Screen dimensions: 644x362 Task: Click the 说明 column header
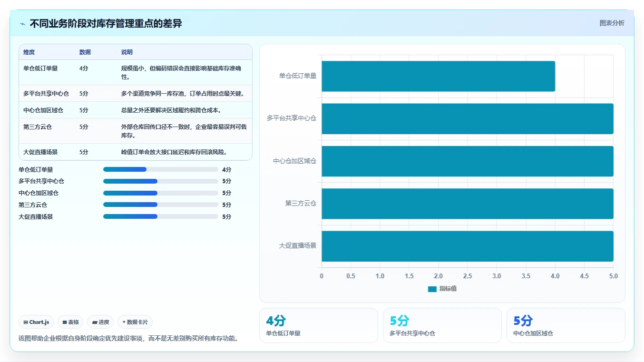coord(127,52)
